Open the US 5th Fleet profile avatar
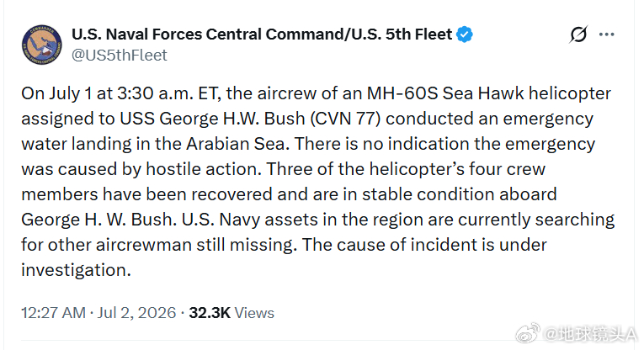Screen dimensions: 644x350 pyautogui.click(x=42, y=45)
